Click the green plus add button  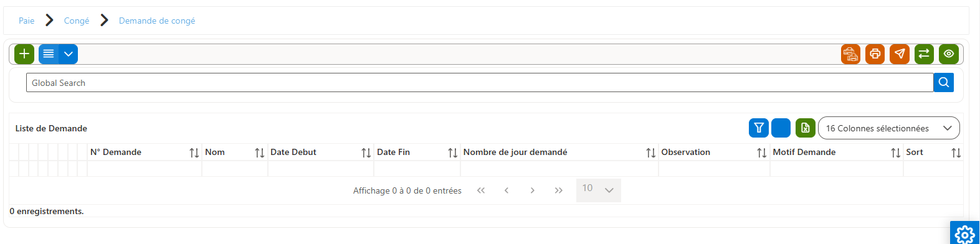pos(24,54)
